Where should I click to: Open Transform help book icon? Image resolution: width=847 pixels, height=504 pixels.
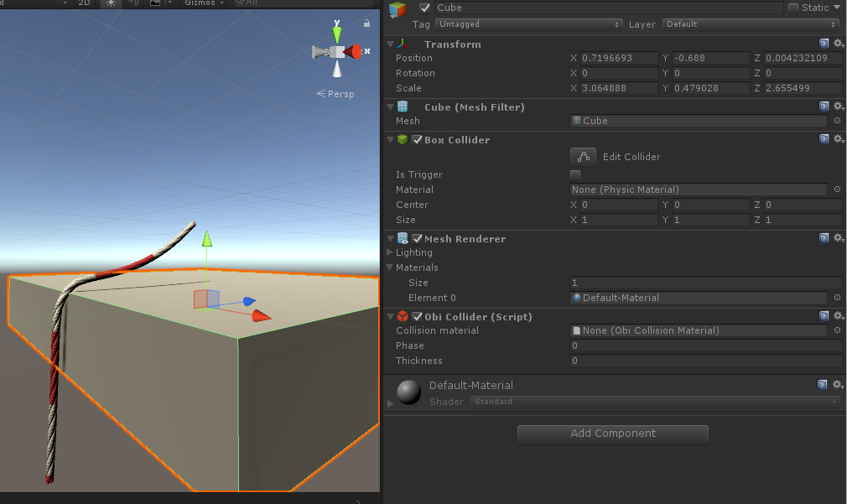pos(824,44)
